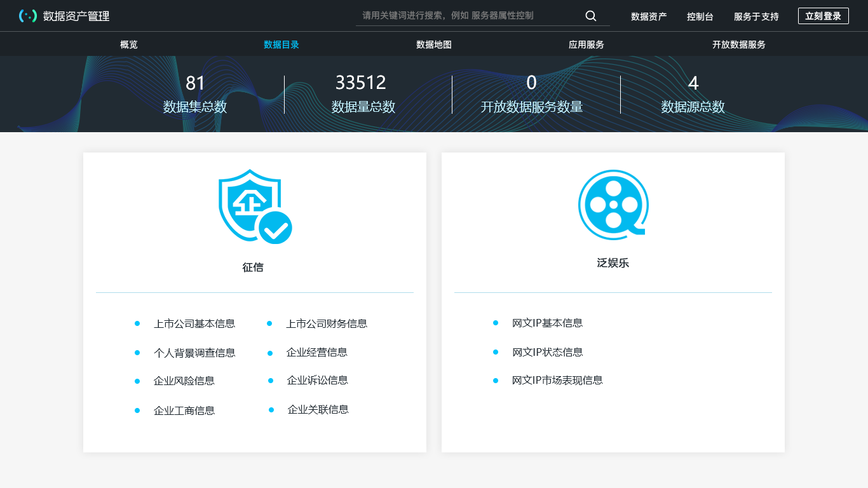The width and height of the screenshot is (868, 488).
Task: Switch to the 应用服务 tab
Action: point(587,44)
